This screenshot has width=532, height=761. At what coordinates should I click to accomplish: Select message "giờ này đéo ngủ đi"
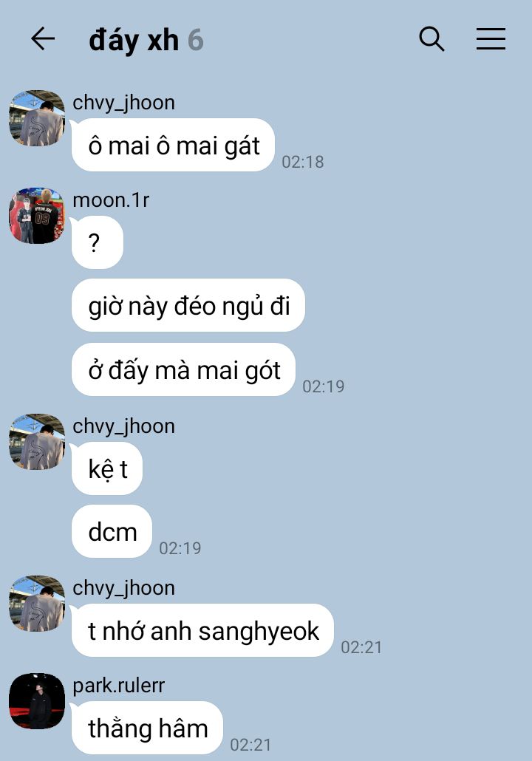(x=188, y=305)
